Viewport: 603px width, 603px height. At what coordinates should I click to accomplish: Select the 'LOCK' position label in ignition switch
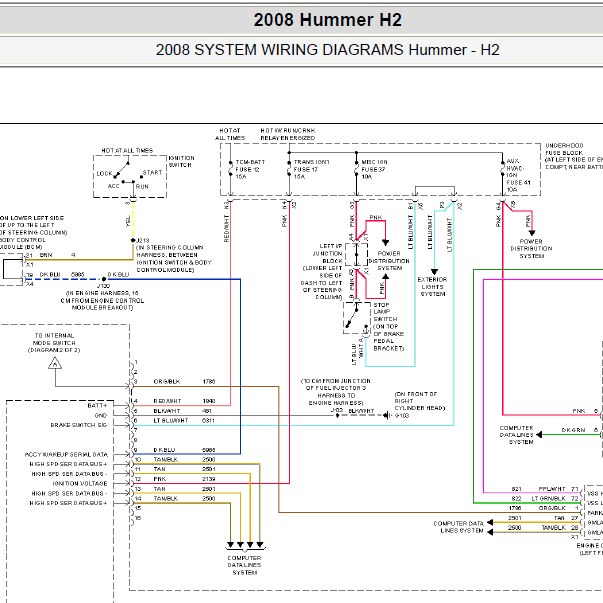coord(104,173)
